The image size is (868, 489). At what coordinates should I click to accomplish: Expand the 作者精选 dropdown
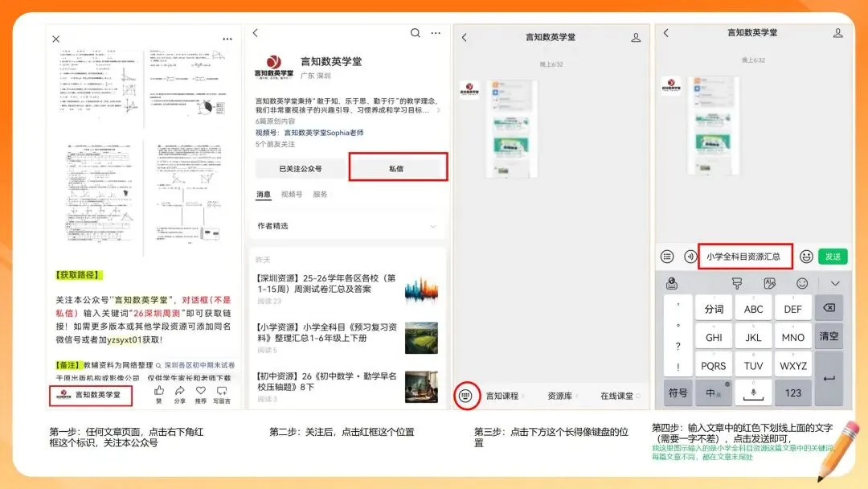point(346,226)
